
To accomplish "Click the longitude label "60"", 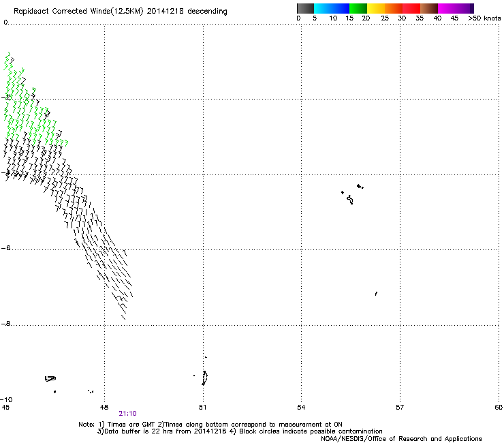I will [499, 408].
